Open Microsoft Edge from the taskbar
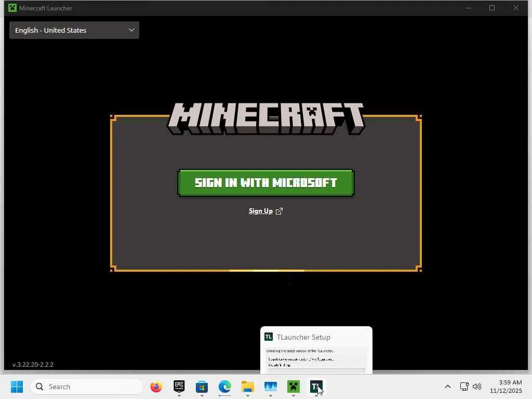The width and height of the screenshot is (532, 399). (224, 387)
